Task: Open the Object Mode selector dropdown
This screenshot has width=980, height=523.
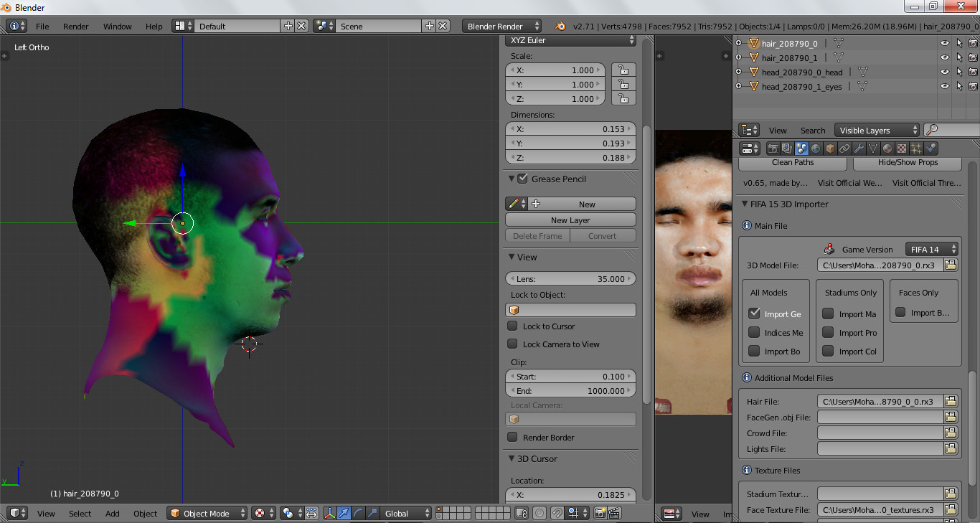Action: coord(207,513)
